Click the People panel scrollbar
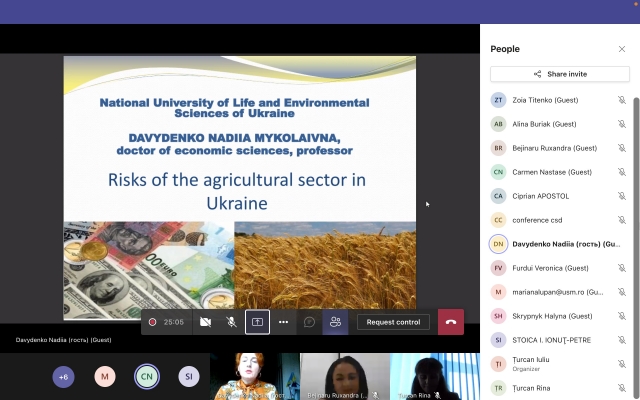This screenshot has width=640, height=400. [636, 249]
